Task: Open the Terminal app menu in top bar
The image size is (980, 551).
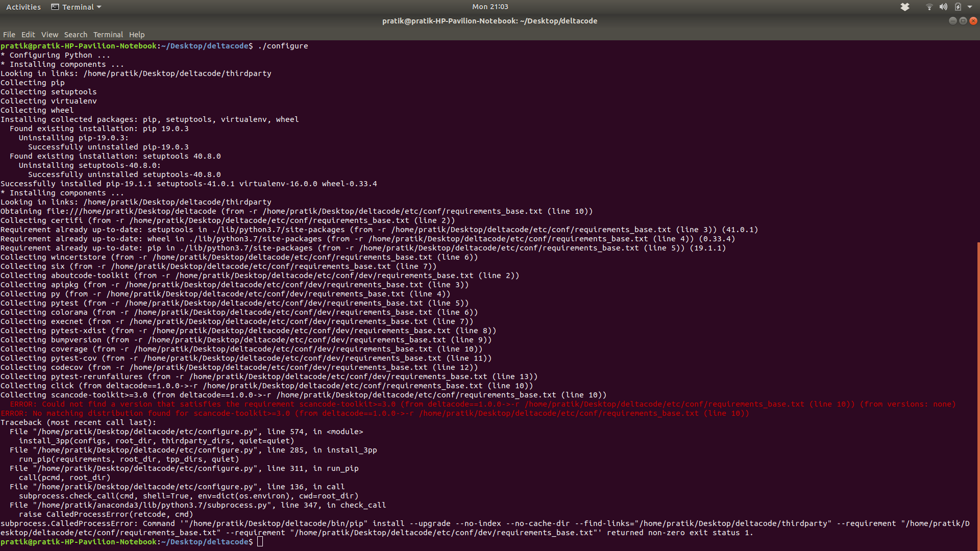Action: point(77,7)
